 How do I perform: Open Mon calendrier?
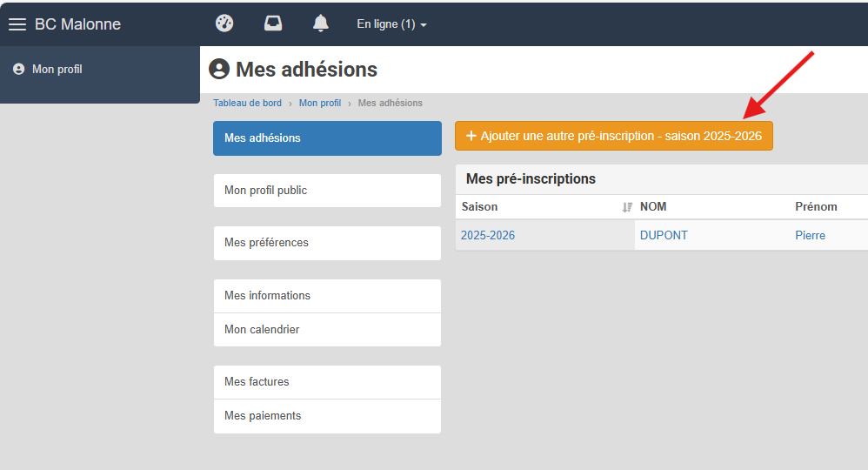pyautogui.click(x=327, y=330)
